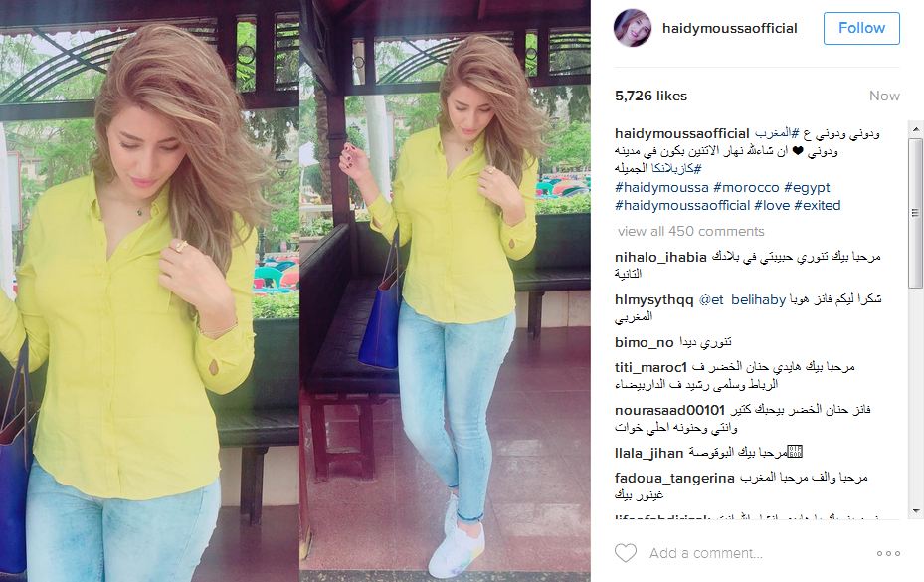The height and width of the screenshot is (582, 924).
Task: Open commenter titi_maroc1's profile
Action: pyautogui.click(x=651, y=367)
